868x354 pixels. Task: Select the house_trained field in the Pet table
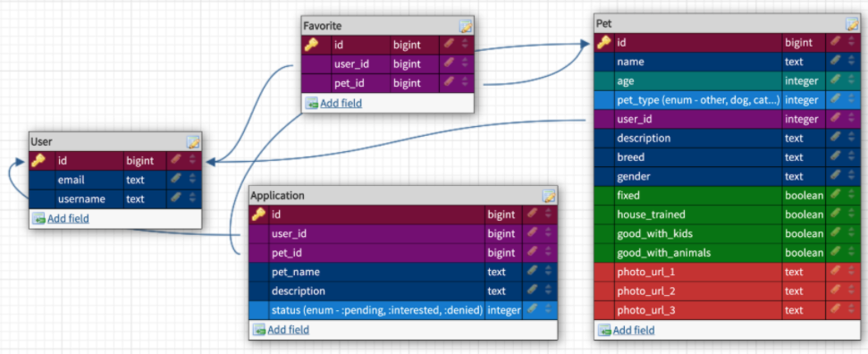pyautogui.click(x=728, y=215)
